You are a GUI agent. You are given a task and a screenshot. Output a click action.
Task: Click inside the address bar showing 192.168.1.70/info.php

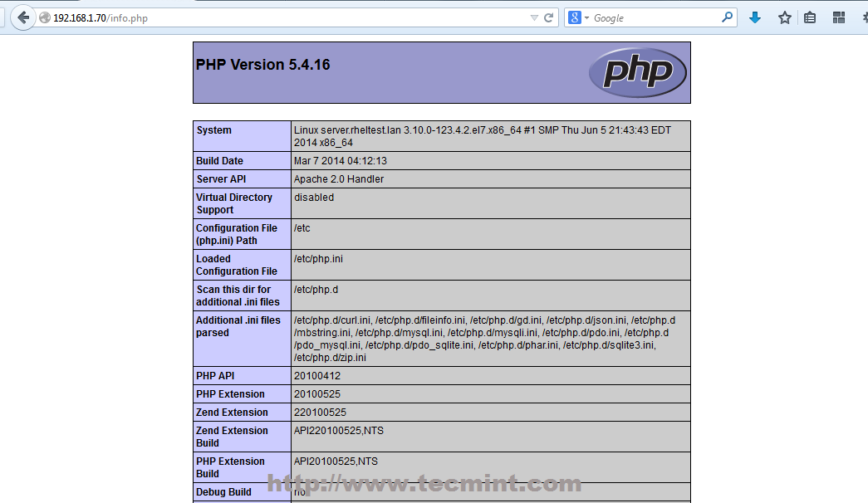pos(249,17)
